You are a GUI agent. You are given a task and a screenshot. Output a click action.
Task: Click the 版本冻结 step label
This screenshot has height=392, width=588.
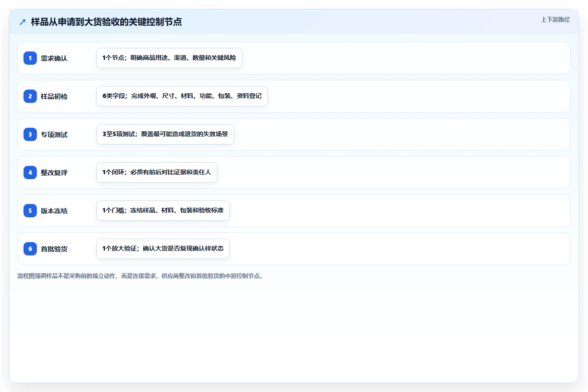(x=54, y=211)
